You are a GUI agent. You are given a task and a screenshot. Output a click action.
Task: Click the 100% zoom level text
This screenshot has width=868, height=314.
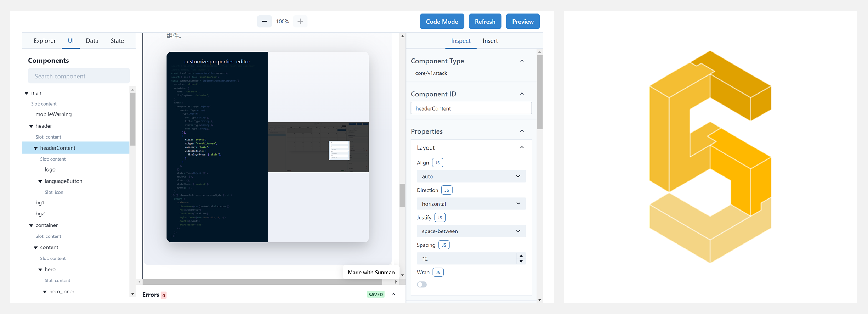pos(282,22)
